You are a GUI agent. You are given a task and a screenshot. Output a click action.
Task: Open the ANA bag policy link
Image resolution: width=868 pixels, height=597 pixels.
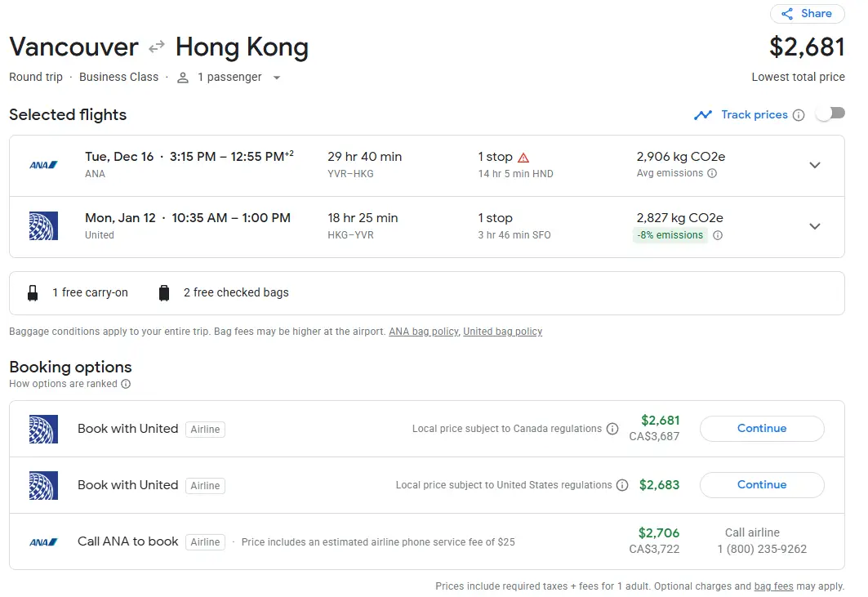click(424, 332)
